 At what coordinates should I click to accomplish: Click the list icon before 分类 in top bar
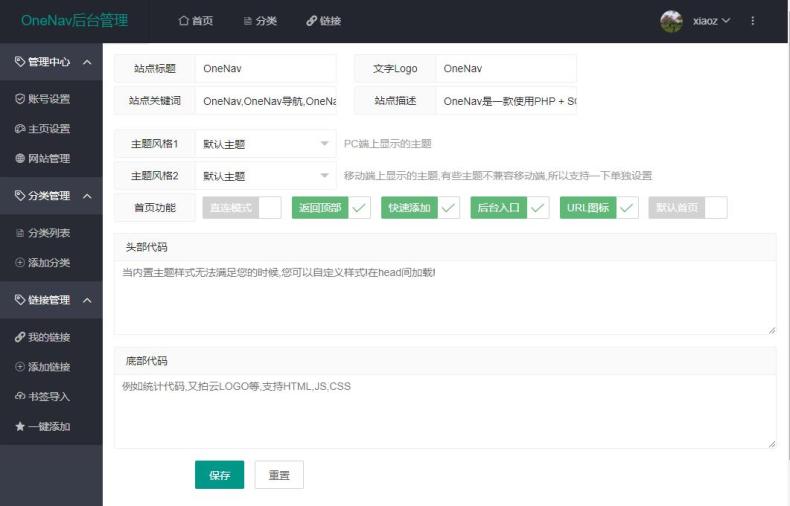tap(247, 21)
